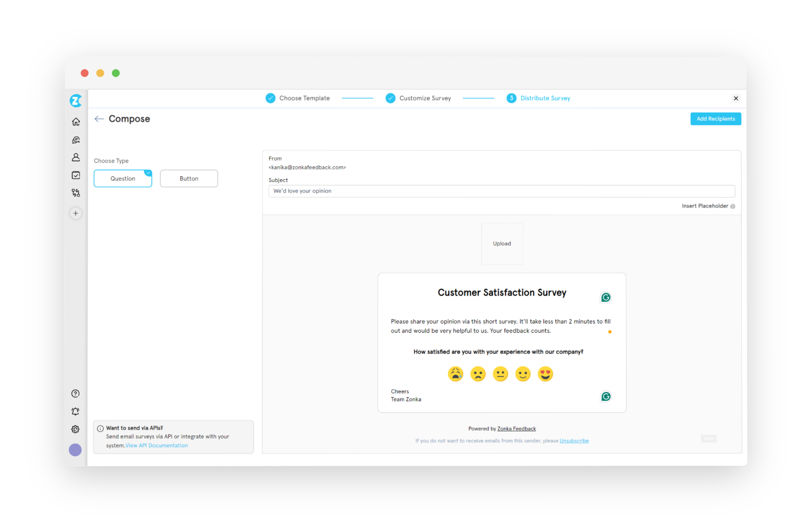Click the Subject input field
The image size is (812, 522).
pyautogui.click(x=502, y=191)
